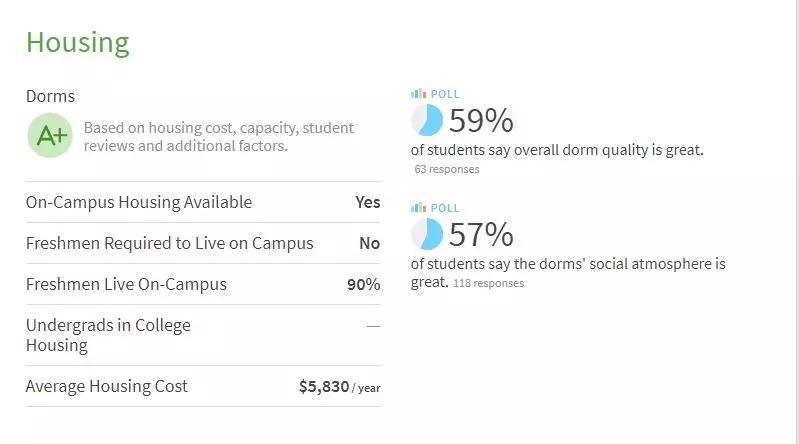Viewport: 799px width, 444px height.
Task: Click the overall dorm quality poll statement
Action: point(557,150)
